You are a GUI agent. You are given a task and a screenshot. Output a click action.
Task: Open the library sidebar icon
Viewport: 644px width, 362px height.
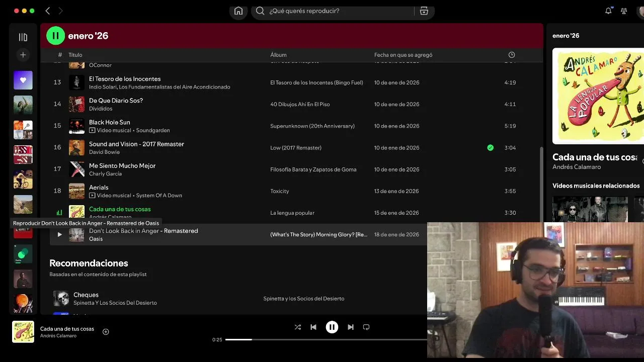23,37
